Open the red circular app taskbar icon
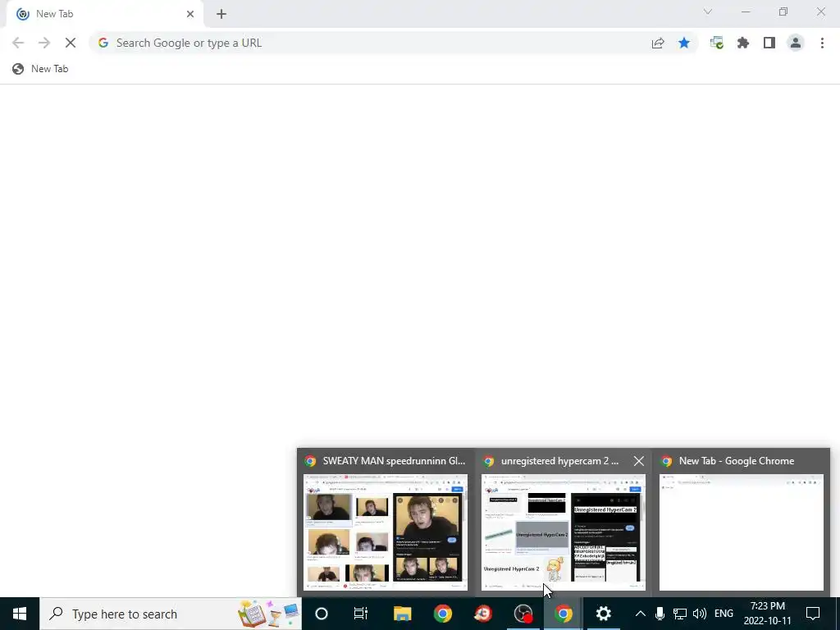Screen dimensions: 840x630 pos(482,614)
